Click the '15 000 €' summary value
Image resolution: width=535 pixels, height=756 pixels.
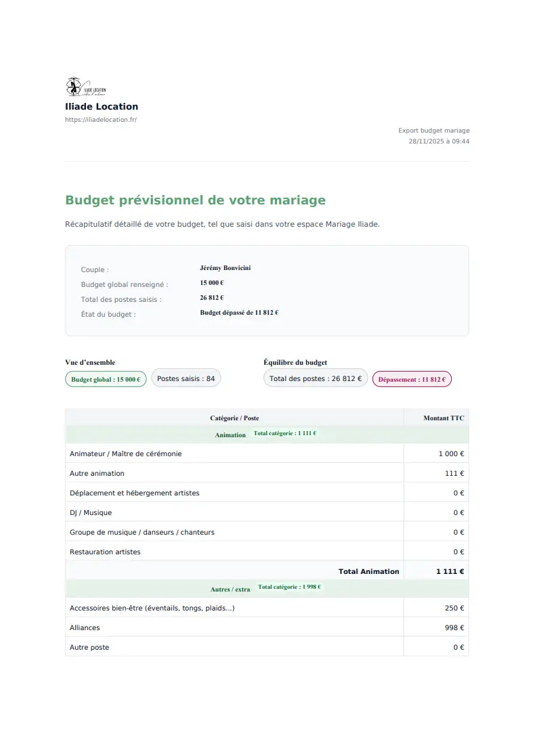click(x=212, y=283)
